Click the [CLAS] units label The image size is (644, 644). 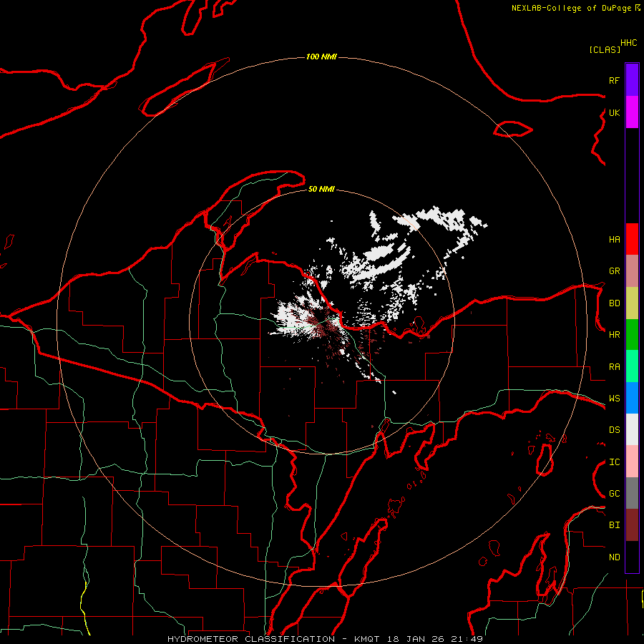[x=605, y=50]
